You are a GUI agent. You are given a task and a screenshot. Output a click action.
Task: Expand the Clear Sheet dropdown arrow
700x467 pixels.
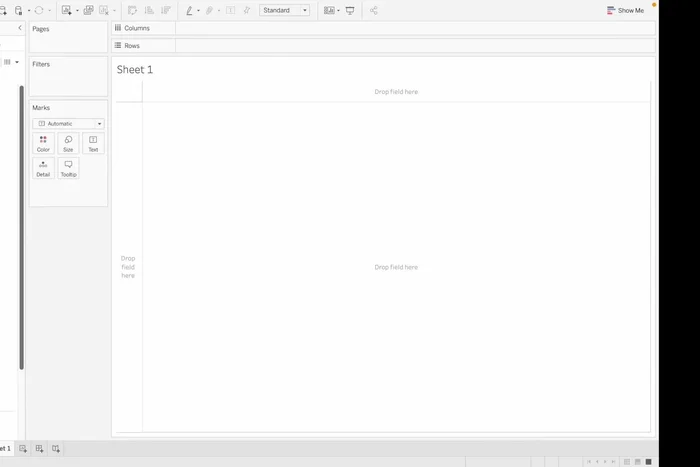point(114,11)
